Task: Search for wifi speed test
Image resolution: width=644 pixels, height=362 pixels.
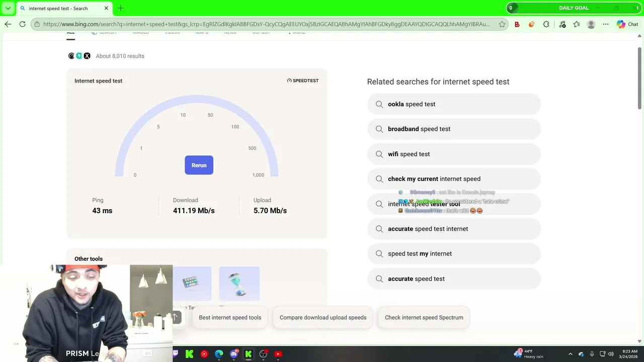Action: [454, 154]
